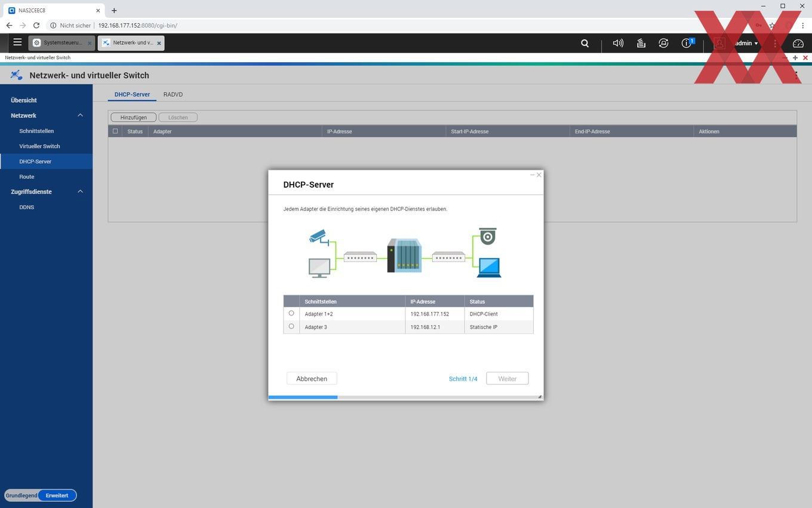The height and width of the screenshot is (508, 812).
Task: Close the Netzwerk- und v... taskbar tab
Action: pos(159,43)
